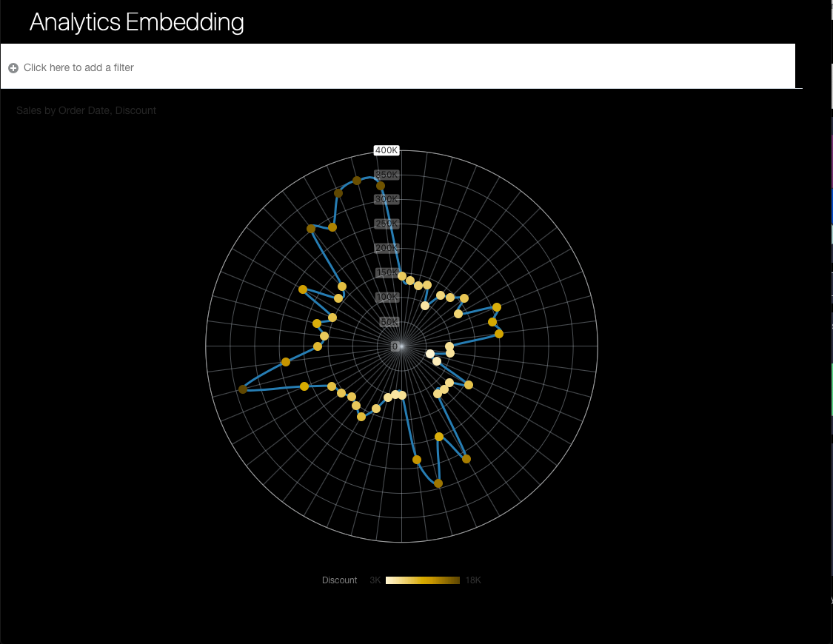
Task: Click the rightmost data point on the spiral
Action: point(500,333)
